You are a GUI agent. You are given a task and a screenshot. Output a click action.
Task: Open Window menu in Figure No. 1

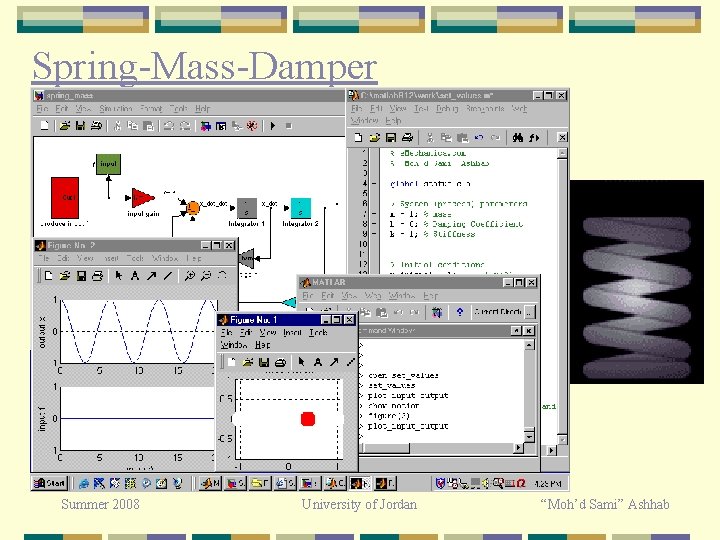234,344
